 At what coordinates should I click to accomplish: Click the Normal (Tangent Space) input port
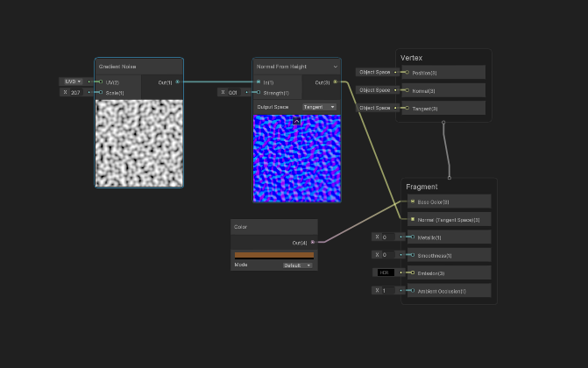click(x=413, y=219)
